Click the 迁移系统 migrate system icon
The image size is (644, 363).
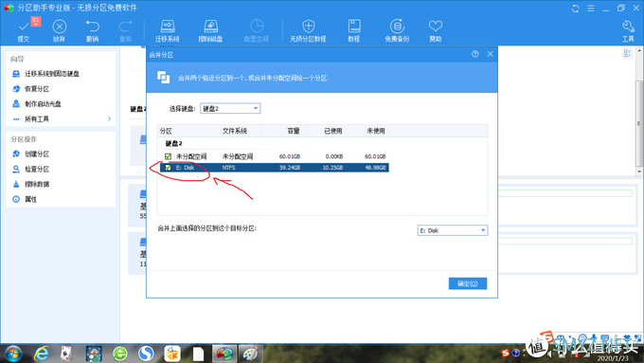tap(168, 27)
